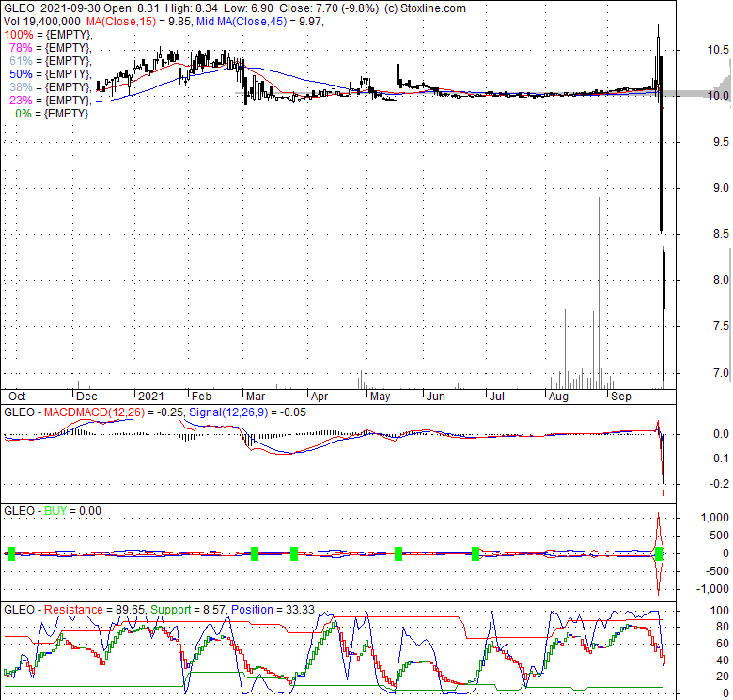Viewport: 733px width, 700px height.
Task: Click the '(c) Stoxline.com' credit text
Action: [425, 8]
